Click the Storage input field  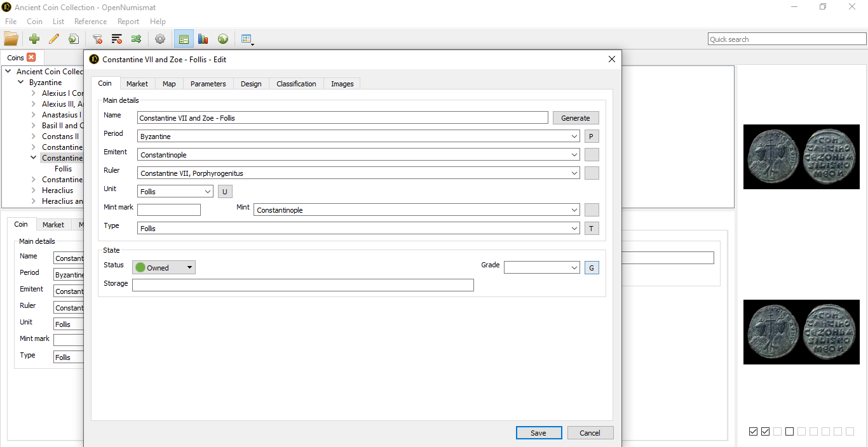click(x=303, y=285)
